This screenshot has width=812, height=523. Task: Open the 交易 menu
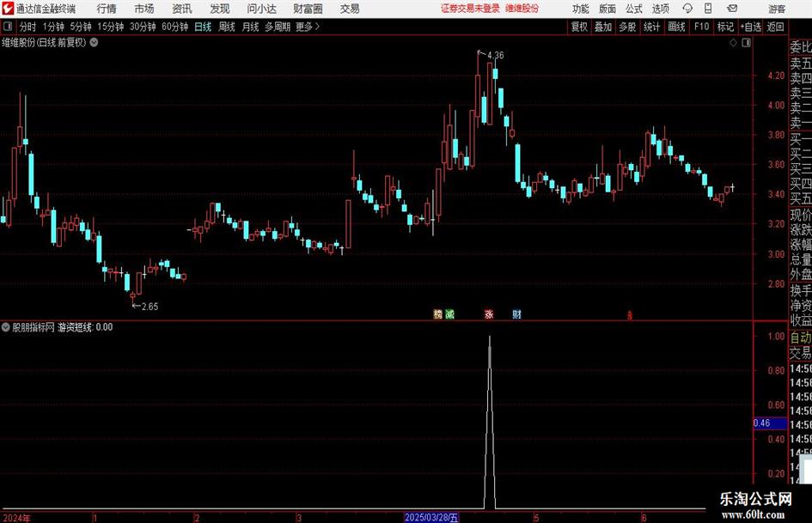350,9
